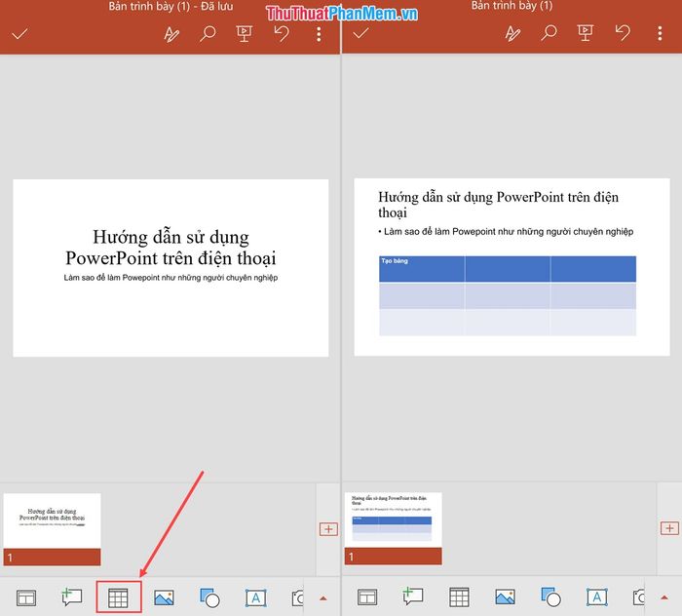Viewport: 682px width, 616px height.
Task: Select slide 1 thumbnail in left screen
Action: [x=53, y=529]
